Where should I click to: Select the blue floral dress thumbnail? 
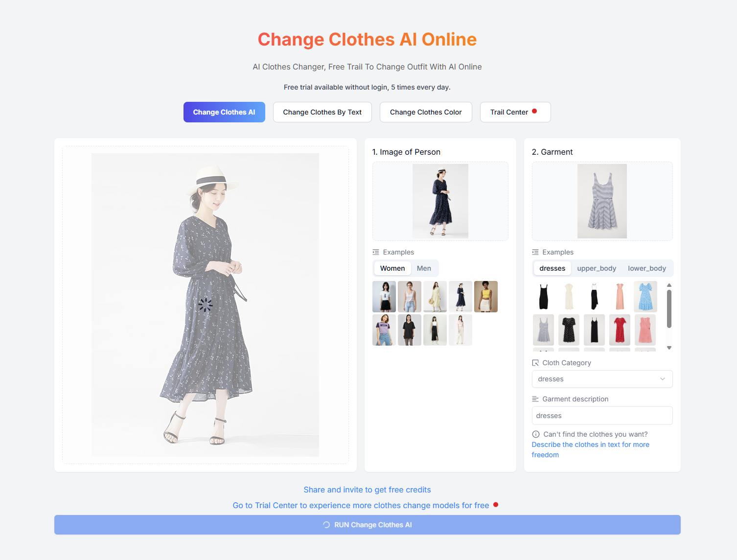click(x=645, y=296)
